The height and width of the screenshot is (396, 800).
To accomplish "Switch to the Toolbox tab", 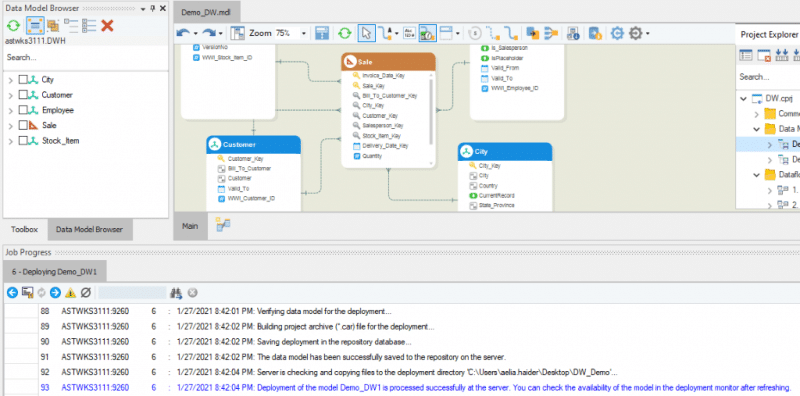I will (25, 230).
